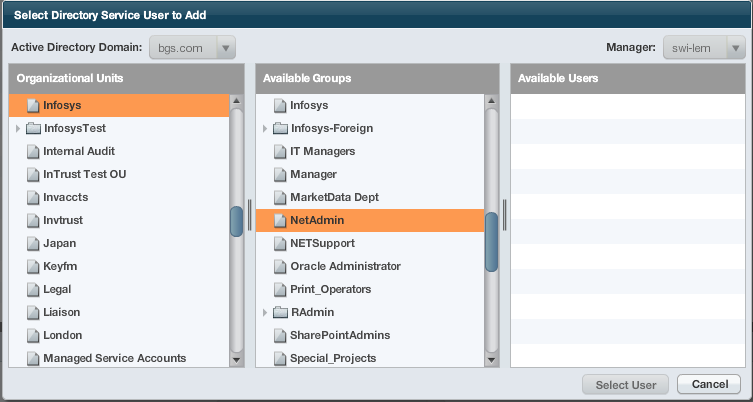The image size is (753, 402).
Task: Select the Infosys organizational unit
Action: (x=119, y=105)
